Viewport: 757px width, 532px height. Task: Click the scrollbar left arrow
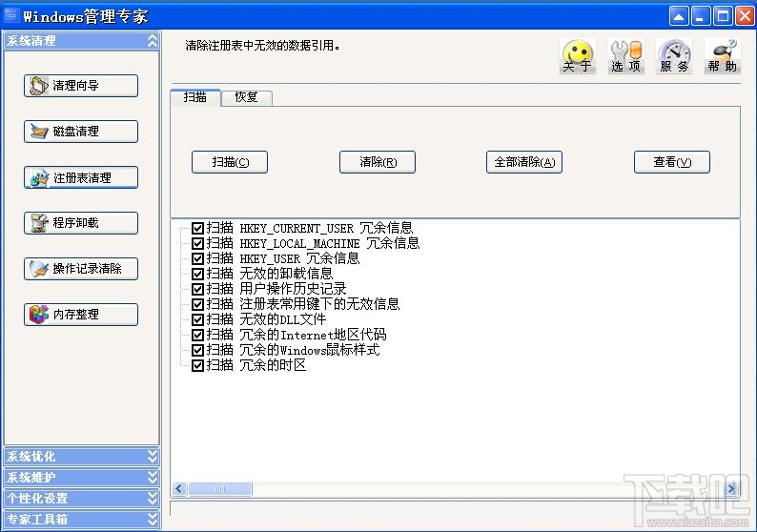[x=179, y=489]
